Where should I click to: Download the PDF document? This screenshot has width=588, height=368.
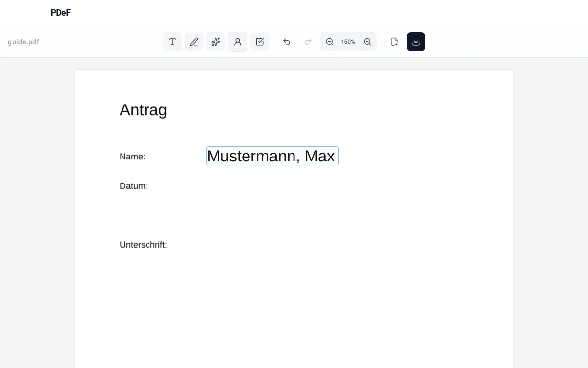(416, 42)
